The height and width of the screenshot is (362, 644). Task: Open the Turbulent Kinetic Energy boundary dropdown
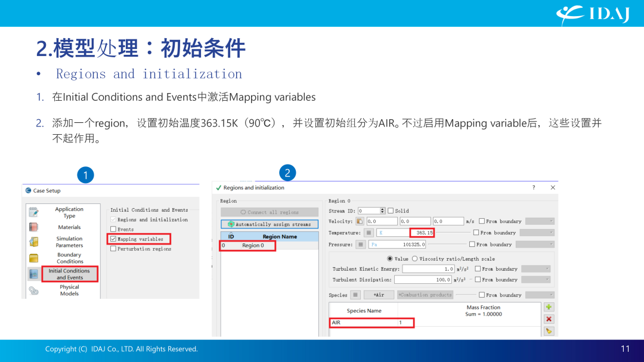pyautogui.click(x=535, y=269)
